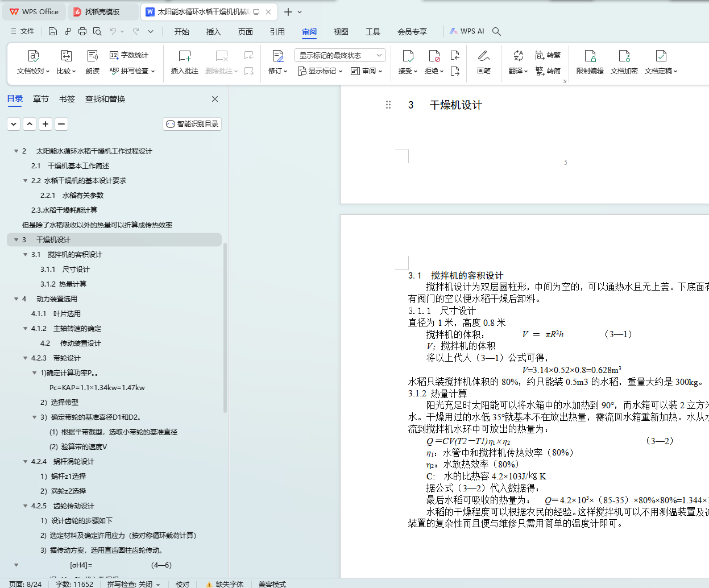Image resolution: width=709 pixels, height=588 pixels.
Task: Click the collapse-all up arrow outline button
Action: (x=30, y=124)
